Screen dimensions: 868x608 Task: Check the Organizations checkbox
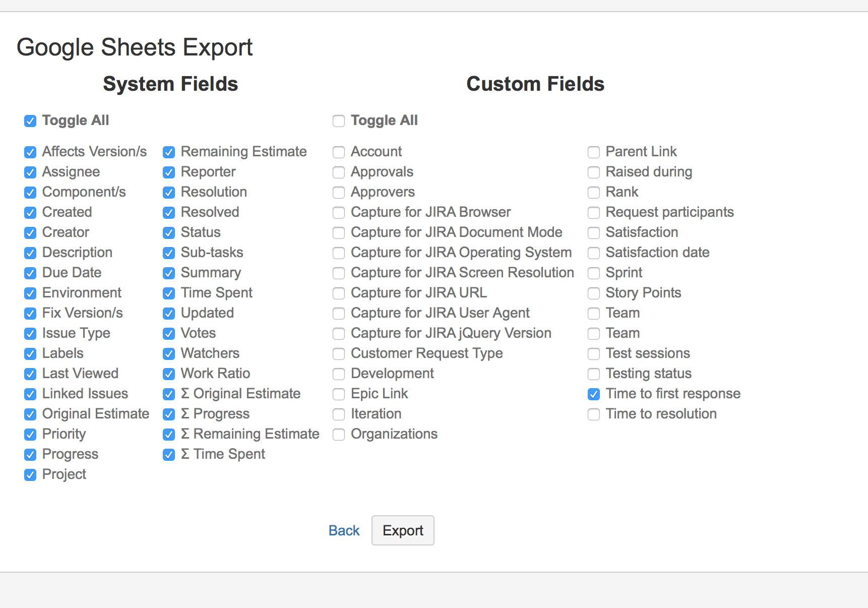click(339, 435)
